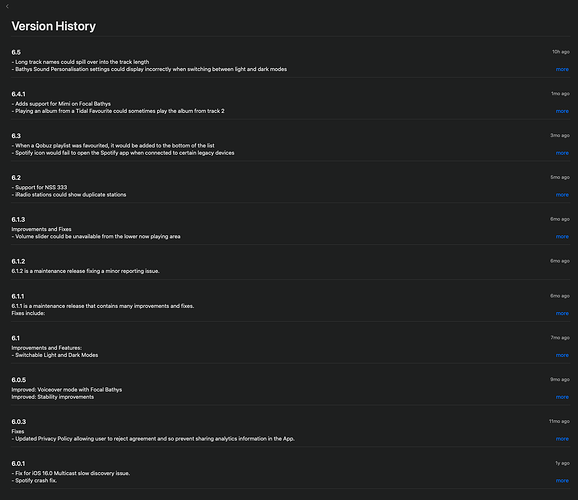The width and height of the screenshot is (578, 500).
Task: Open more link for version 6.0.1
Action: pos(562,480)
